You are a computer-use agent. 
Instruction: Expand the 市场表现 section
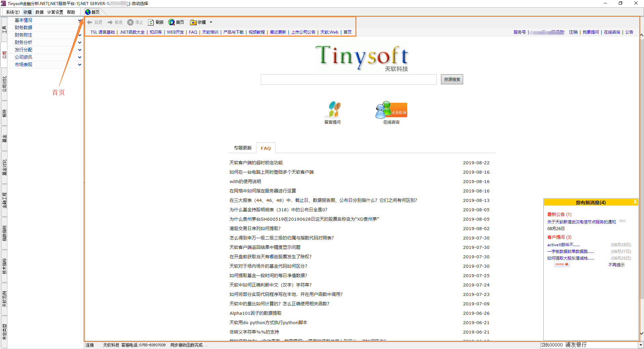click(80, 64)
